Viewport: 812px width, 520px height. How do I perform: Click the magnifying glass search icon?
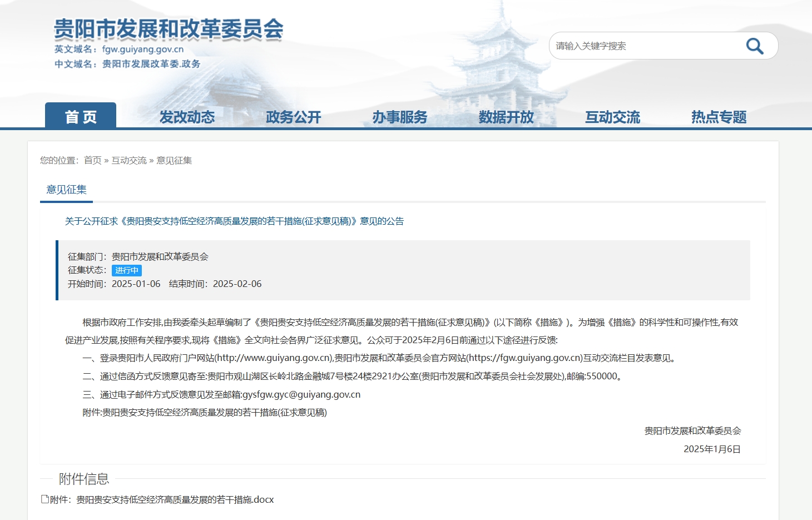(x=754, y=46)
